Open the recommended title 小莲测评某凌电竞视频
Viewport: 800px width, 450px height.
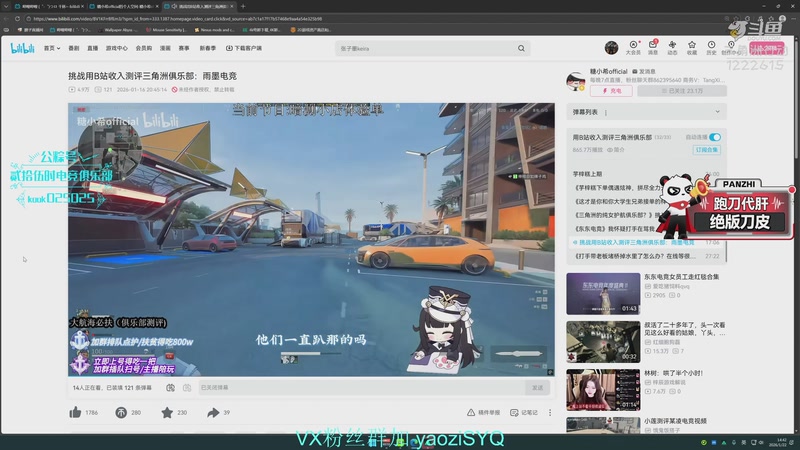[x=676, y=421]
